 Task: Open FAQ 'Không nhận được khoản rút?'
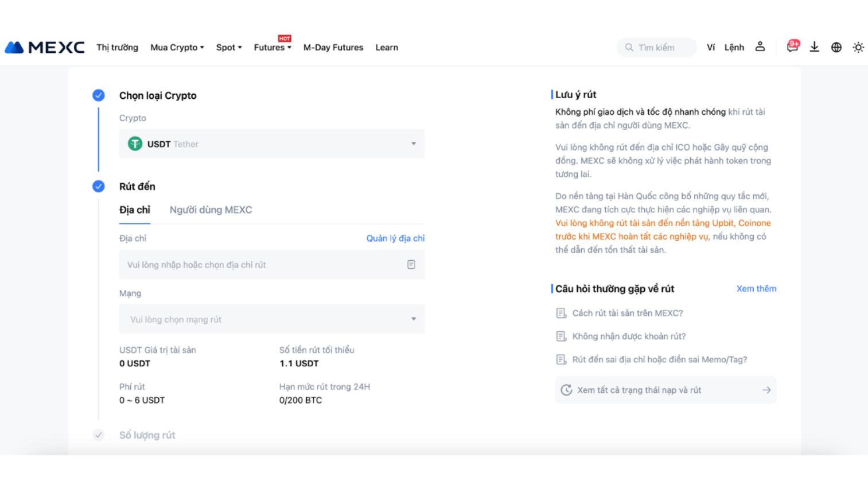point(629,336)
